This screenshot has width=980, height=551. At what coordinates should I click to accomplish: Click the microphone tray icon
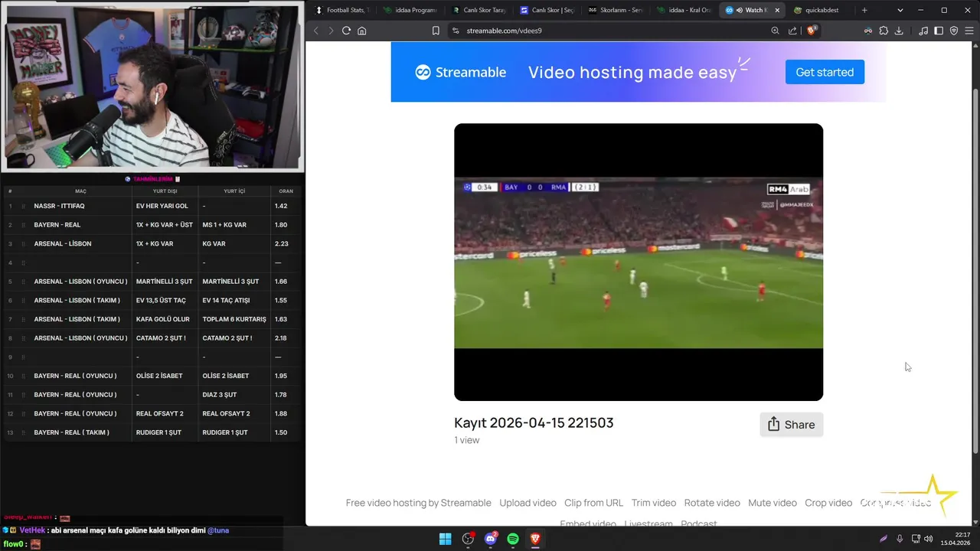coord(900,539)
